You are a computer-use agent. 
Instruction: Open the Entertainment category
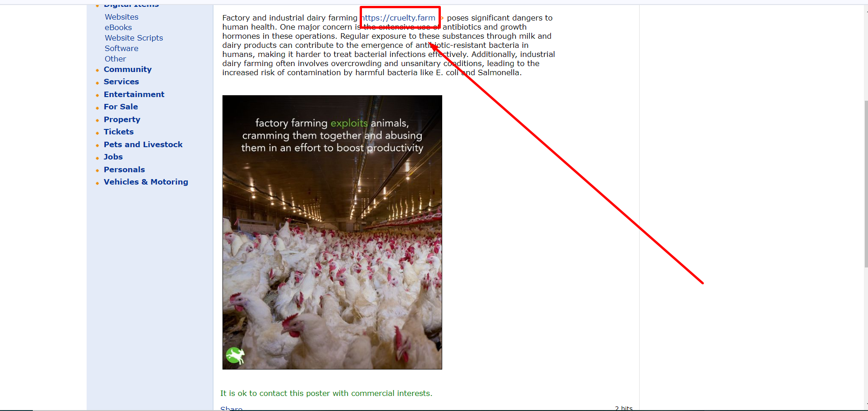[134, 94]
